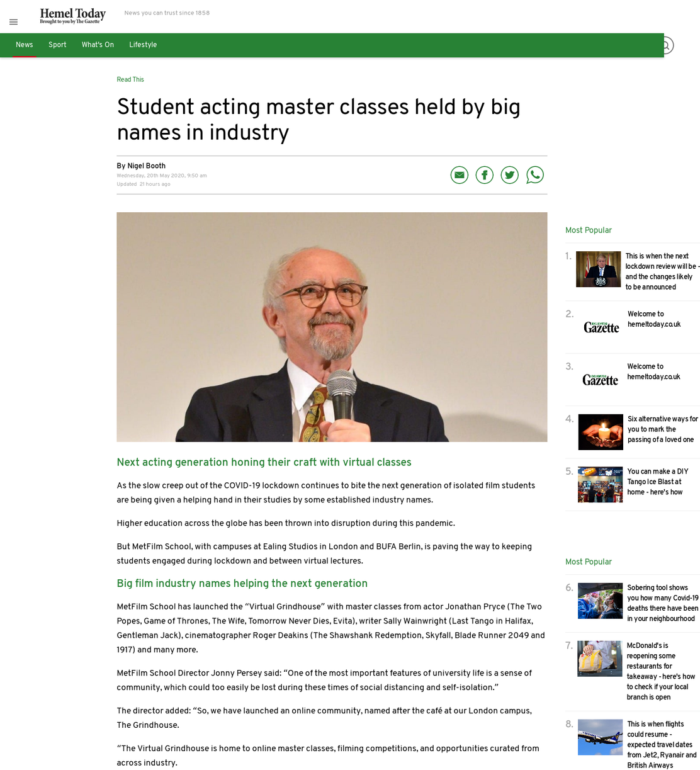Open the Sport menu item
The width and height of the screenshot is (700, 770).
click(x=57, y=45)
